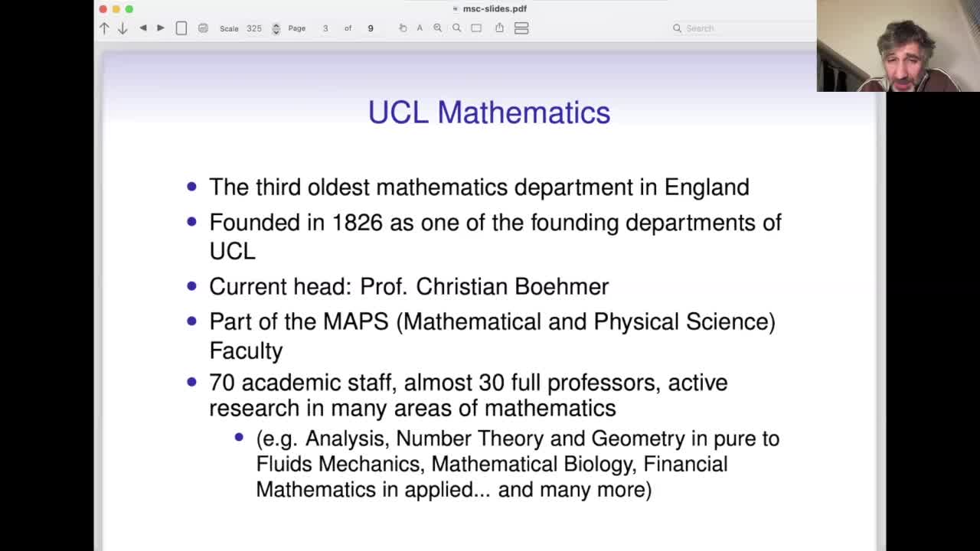Image resolution: width=980 pixels, height=551 pixels.
Task: Click 'The third oldest mathematics department' line
Action: point(479,187)
